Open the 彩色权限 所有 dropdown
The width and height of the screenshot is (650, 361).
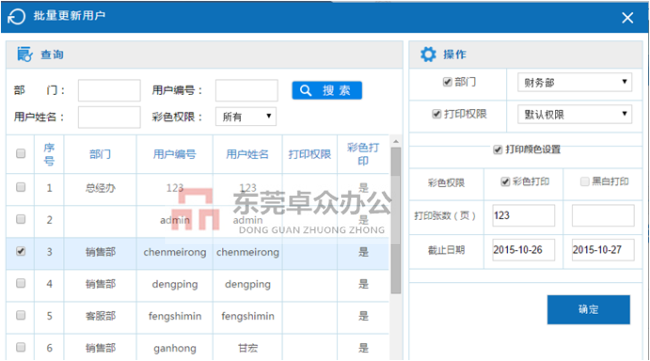click(246, 116)
